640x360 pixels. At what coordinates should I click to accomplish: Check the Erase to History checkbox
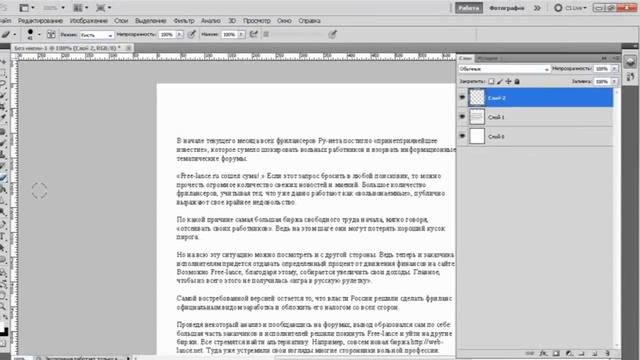click(x=266, y=35)
